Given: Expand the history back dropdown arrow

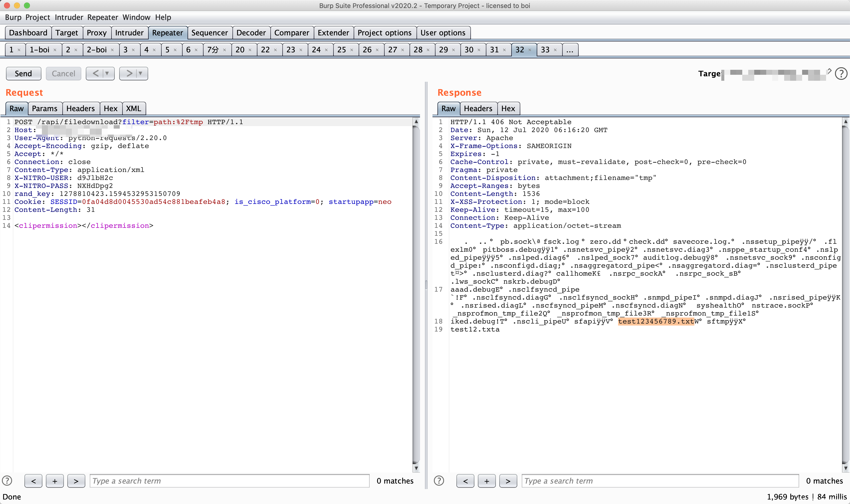Looking at the screenshot, I should (x=107, y=73).
